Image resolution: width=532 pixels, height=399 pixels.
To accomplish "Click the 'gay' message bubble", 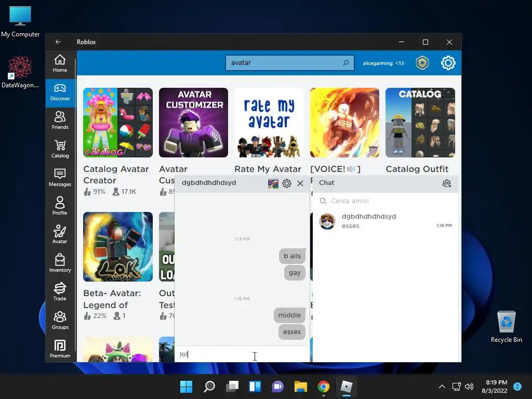I will (x=295, y=272).
